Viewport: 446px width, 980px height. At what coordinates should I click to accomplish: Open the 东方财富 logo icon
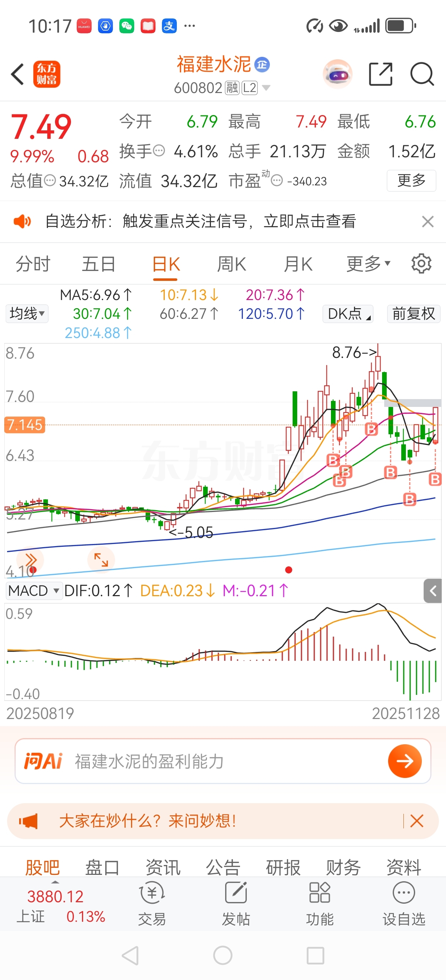pyautogui.click(x=47, y=74)
